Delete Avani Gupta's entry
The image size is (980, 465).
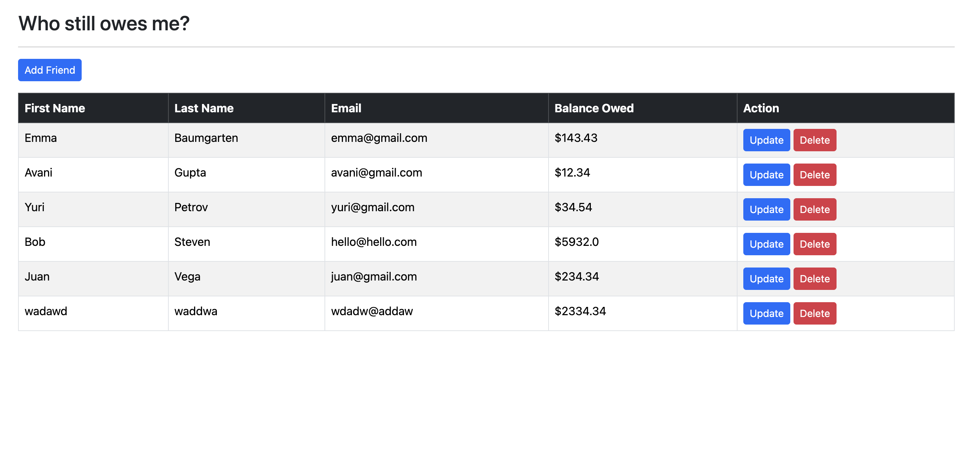point(815,174)
